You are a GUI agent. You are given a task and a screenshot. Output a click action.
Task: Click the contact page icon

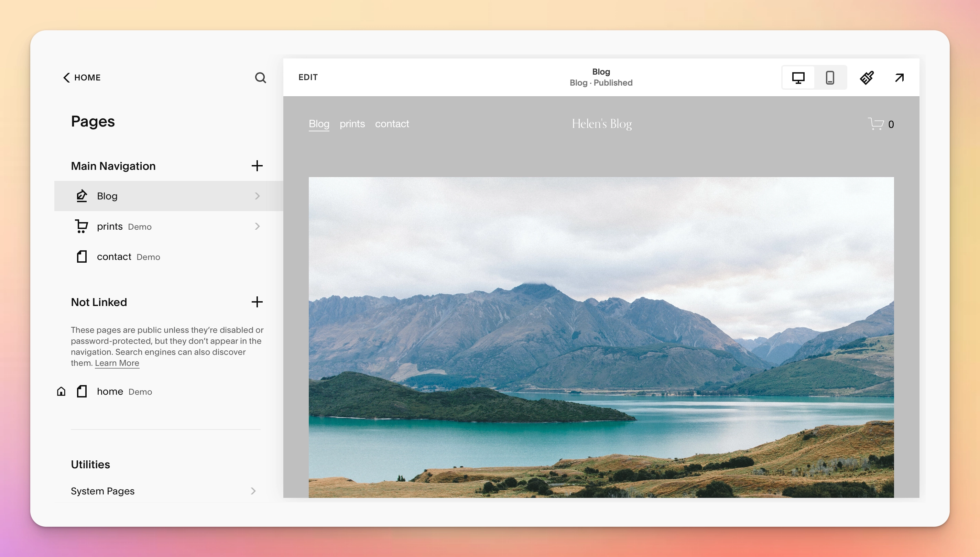tap(81, 256)
